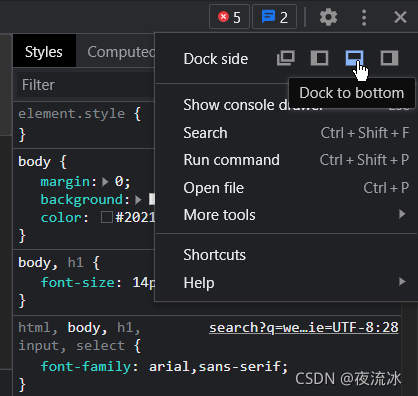This screenshot has width=418, height=396.
Task: Switch to the Styles tab
Action: point(44,52)
